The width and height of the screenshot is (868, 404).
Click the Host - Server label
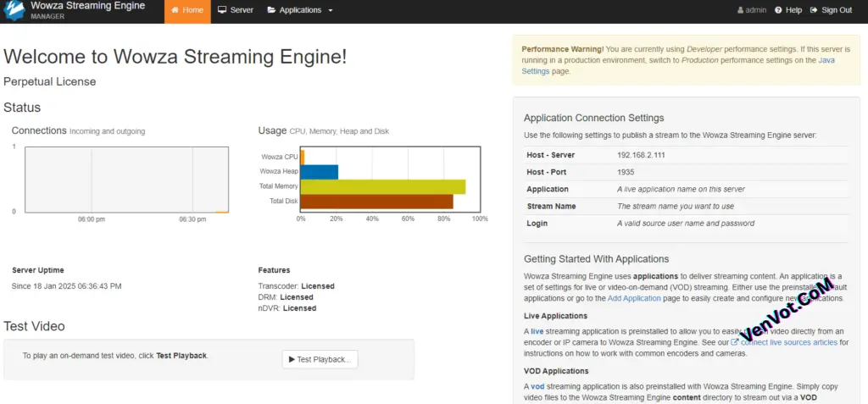click(x=550, y=155)
